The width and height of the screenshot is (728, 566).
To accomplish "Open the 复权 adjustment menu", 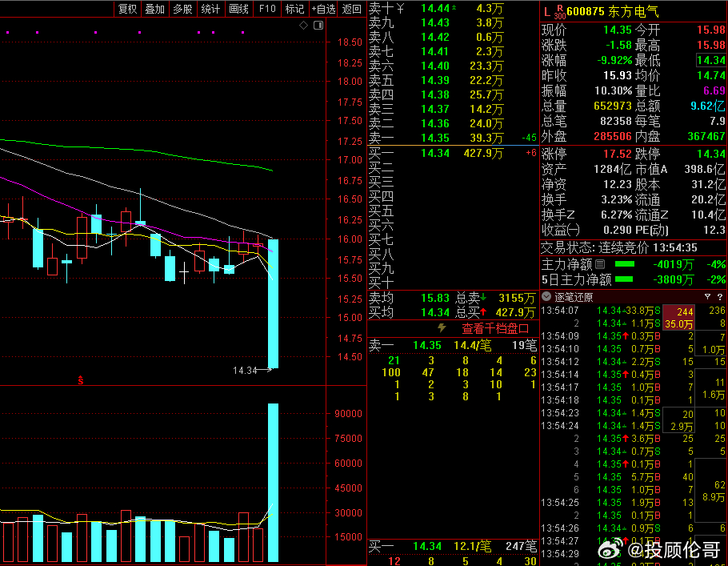I will (127, 9).
